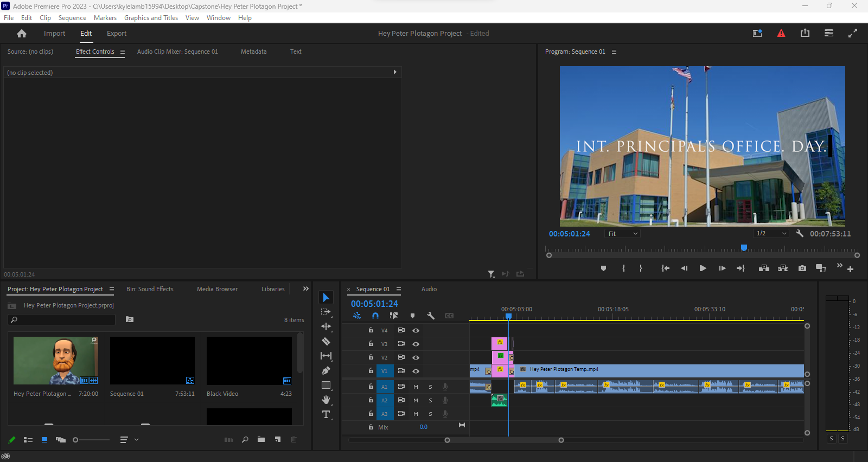868x462 pixels.
Task: Mute audio track A1
Action: coord(416,387)
